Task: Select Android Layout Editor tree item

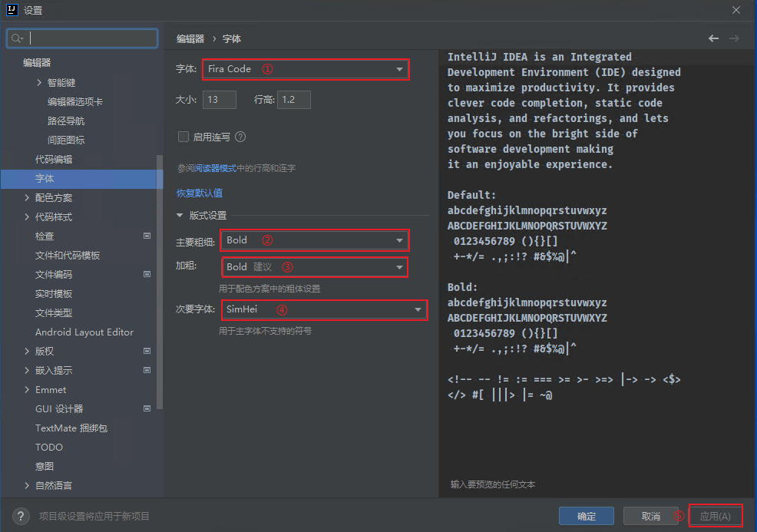Action: (84, 332)
